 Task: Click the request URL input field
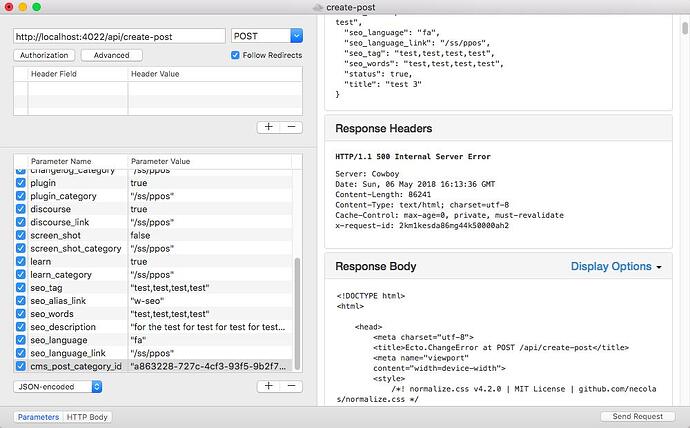[119, 37]
